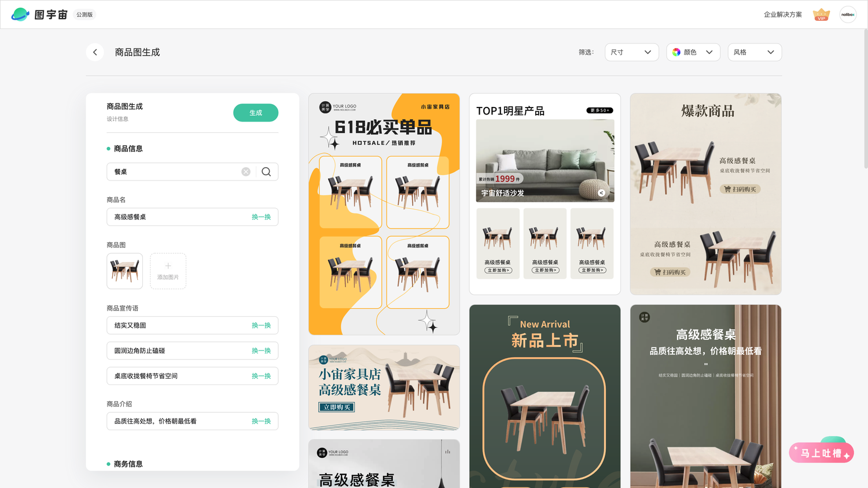
Task: Select the New Arrival 新品上市 template
Action: pyautogui.click(x=545, y=396)
